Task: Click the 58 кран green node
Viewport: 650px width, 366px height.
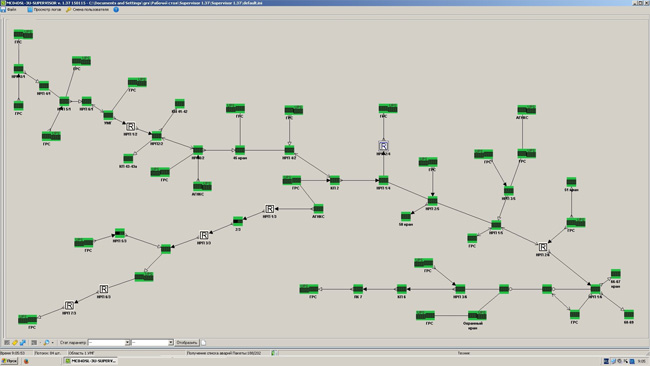Action: tap(406, 216)
